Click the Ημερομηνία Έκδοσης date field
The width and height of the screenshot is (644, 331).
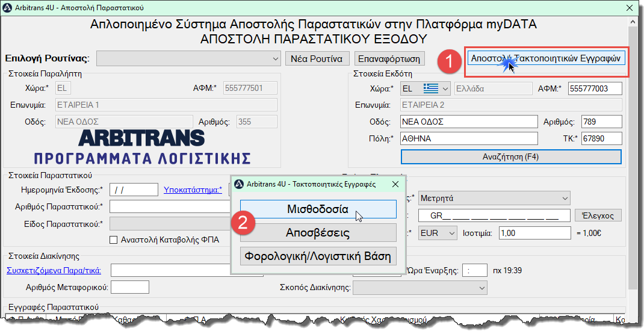pos(134,190)
